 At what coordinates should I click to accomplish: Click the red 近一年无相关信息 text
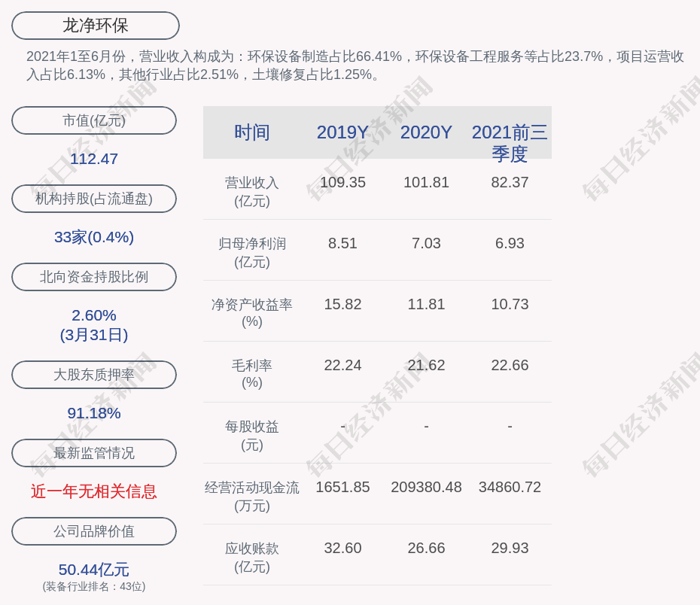click(x=94, y=491)
